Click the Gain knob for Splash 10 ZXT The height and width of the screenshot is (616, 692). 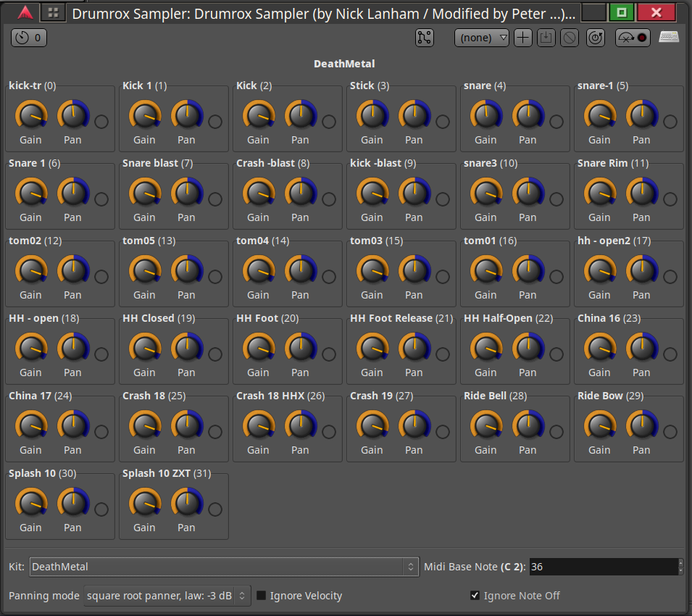144,502
